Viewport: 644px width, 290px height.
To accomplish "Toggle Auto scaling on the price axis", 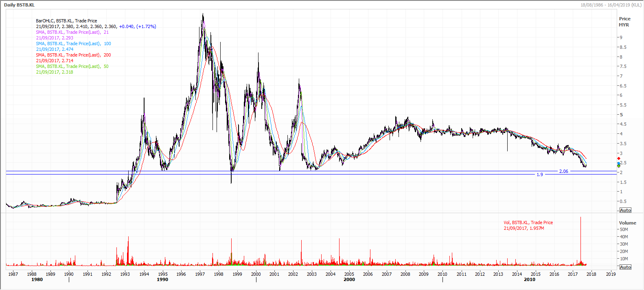I will (625, 210).
